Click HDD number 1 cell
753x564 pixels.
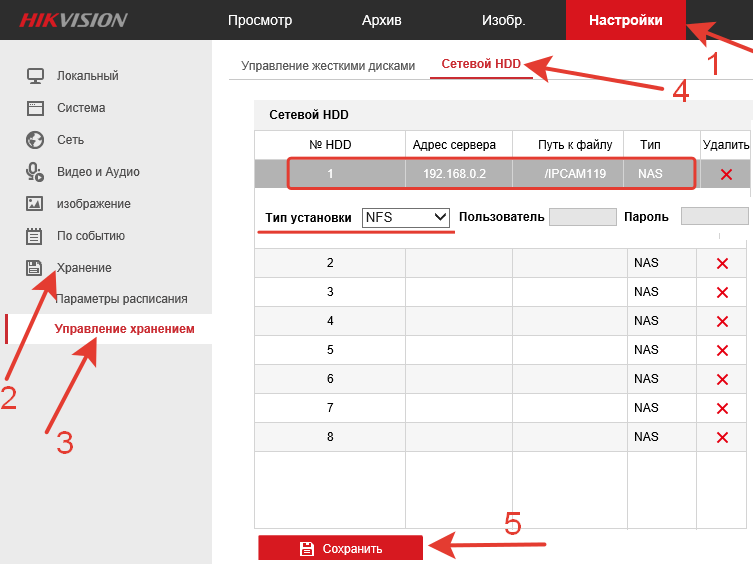tap(330, 174)
